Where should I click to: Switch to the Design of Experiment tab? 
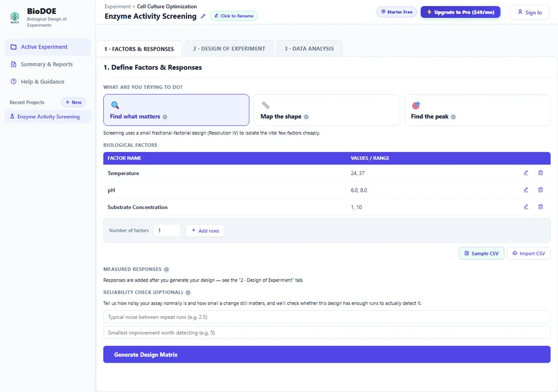point(229,49)
